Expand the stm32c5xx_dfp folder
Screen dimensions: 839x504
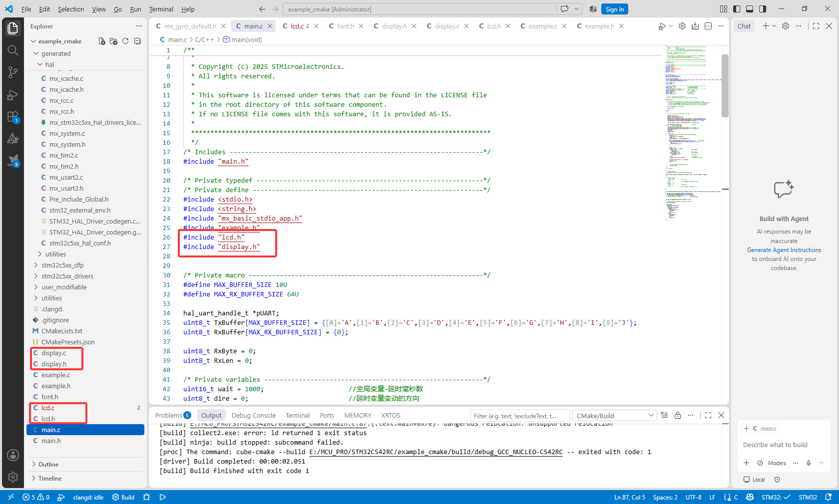62,265
